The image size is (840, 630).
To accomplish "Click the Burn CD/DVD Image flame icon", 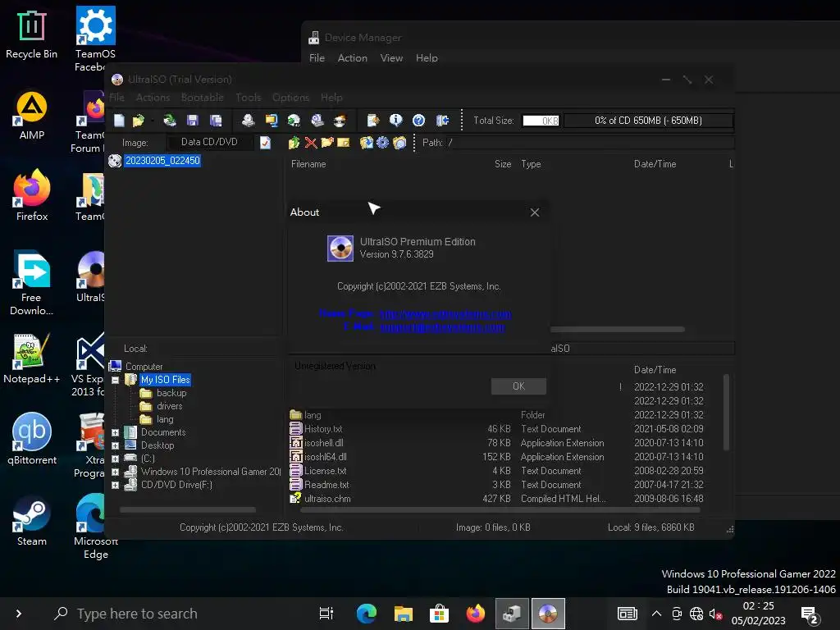I will 340,121.
